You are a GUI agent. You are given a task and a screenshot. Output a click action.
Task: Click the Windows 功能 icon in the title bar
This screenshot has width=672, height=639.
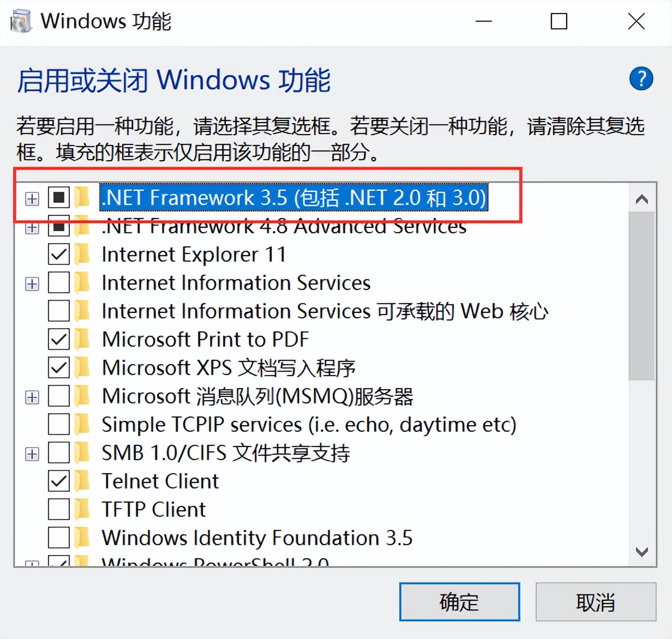pos(21,22)
